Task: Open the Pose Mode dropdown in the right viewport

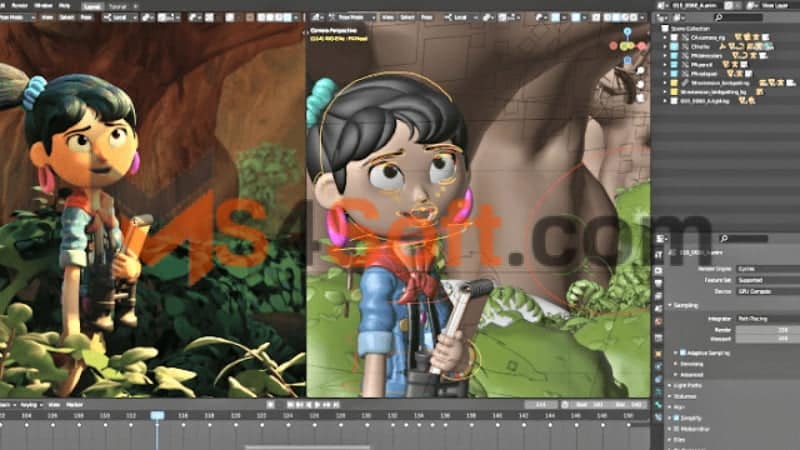Action: (x=352, y=17)
